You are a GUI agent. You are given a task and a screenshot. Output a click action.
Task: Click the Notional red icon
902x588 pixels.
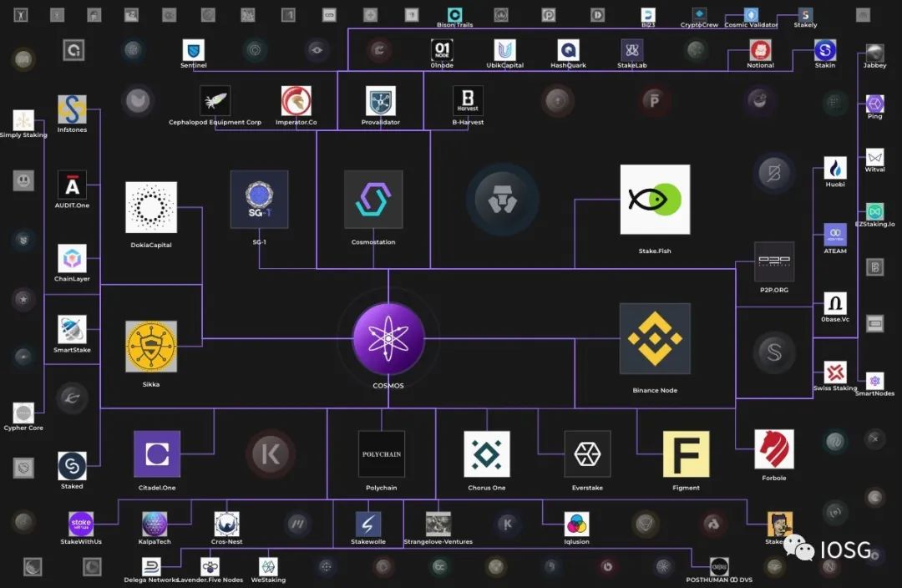click(760, 50)
